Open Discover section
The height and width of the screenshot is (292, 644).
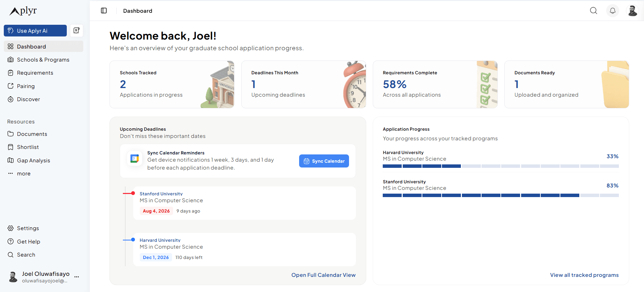(43, 99)
